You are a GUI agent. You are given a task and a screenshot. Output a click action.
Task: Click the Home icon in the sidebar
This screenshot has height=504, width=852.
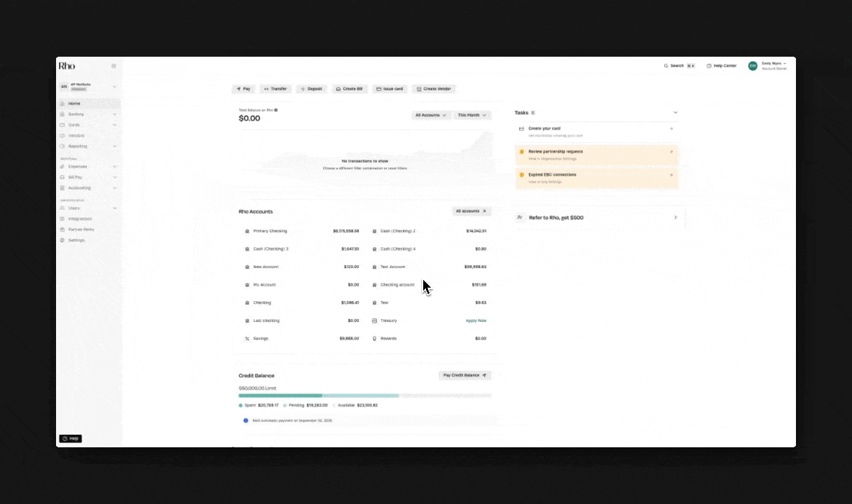click(62, 104)
